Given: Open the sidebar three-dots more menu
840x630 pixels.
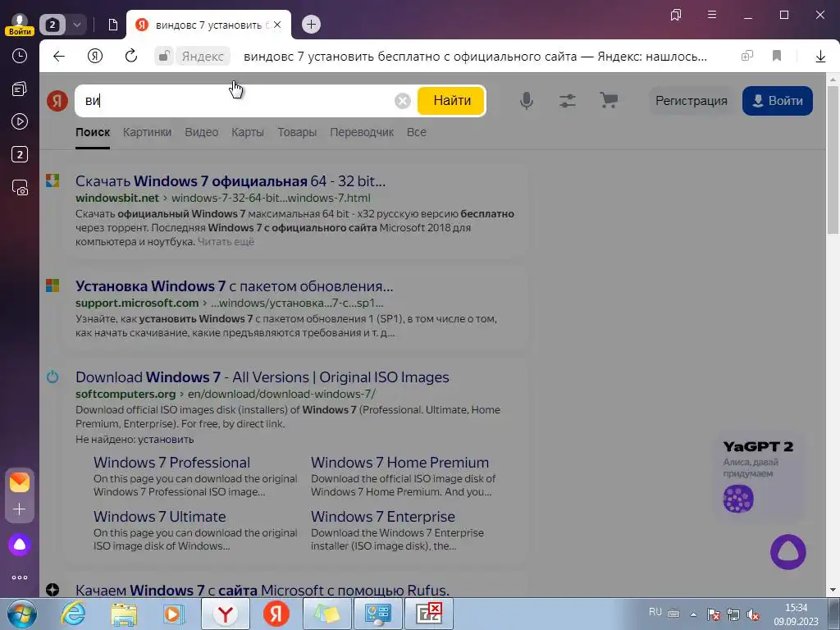Looking at the screenshot, I should pyautogui.click(x=20, y=577).
